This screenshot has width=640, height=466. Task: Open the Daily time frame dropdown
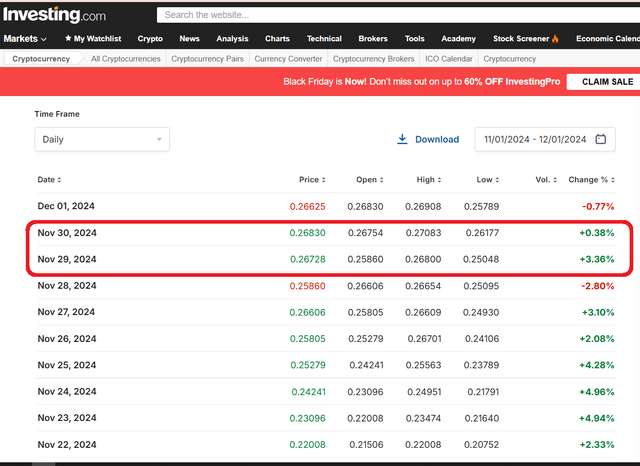pos(102,140)
